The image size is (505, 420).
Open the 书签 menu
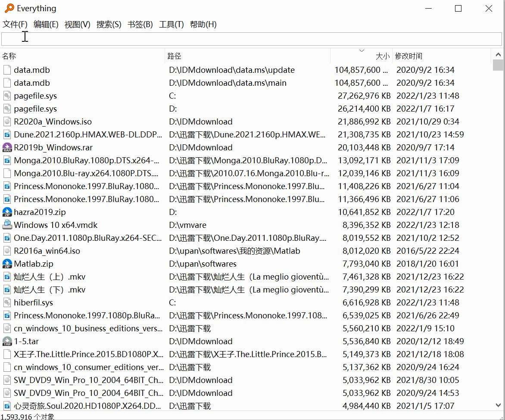(140, 25)
